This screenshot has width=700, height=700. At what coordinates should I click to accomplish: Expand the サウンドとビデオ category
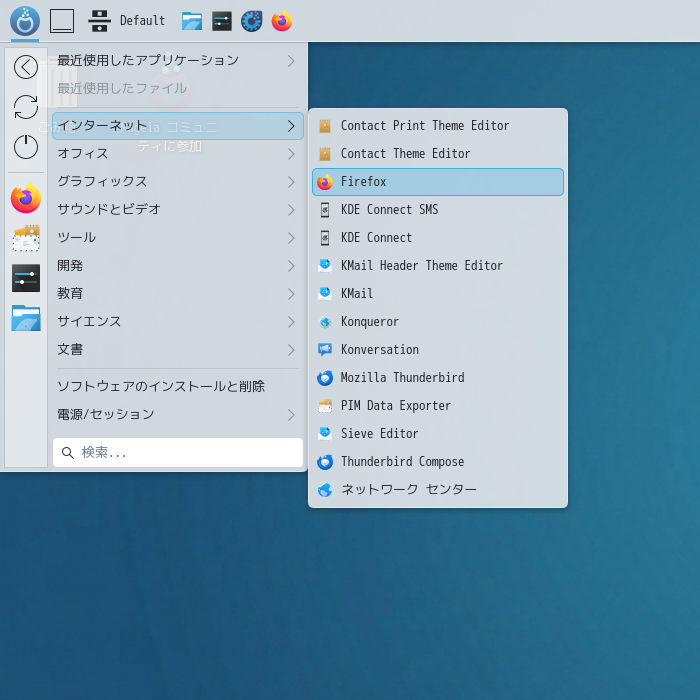pyautogui.click(x=178, y=210)
